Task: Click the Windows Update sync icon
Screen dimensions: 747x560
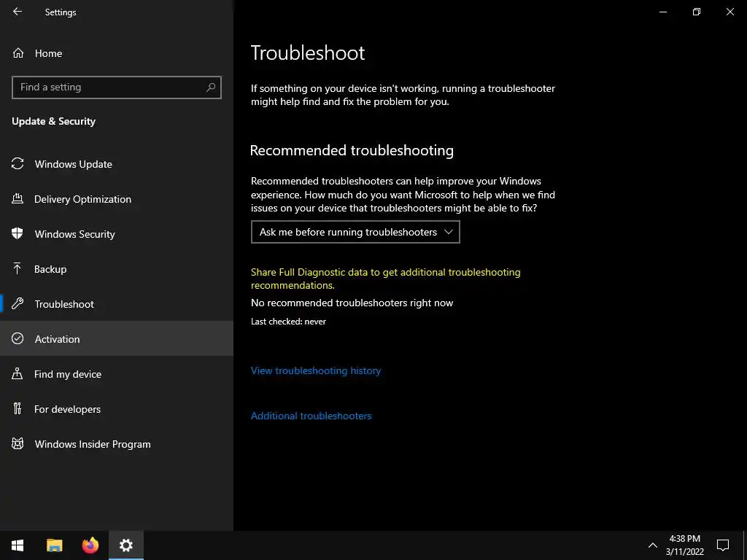Action: coord(18,164)
